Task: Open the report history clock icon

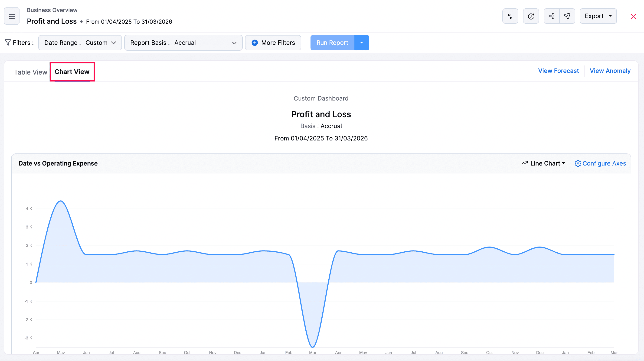Action: 531,16
